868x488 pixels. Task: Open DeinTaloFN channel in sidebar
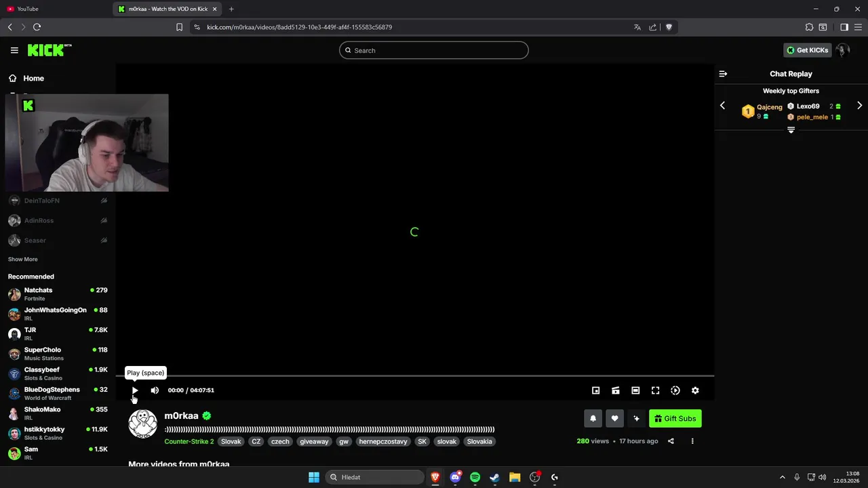[58, 201]
